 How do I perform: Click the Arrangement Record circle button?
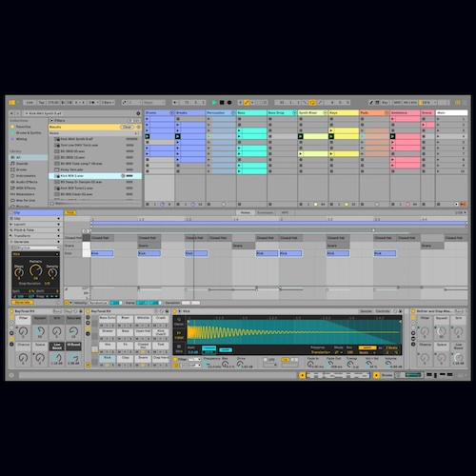coord(229,103)
